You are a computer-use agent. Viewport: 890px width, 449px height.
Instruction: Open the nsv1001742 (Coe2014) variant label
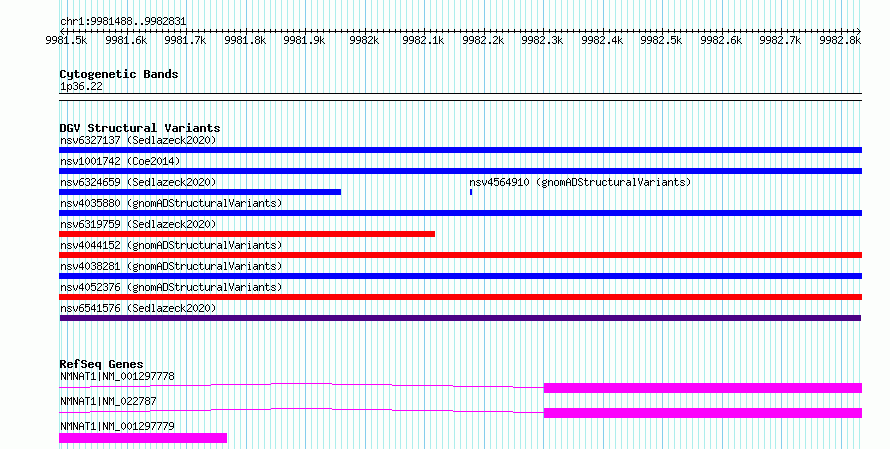[120, 161]
